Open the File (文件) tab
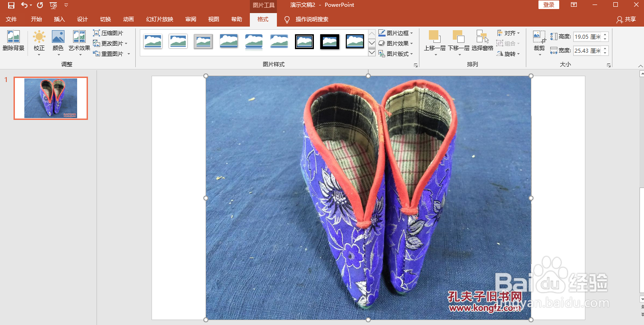 (11, 19)
